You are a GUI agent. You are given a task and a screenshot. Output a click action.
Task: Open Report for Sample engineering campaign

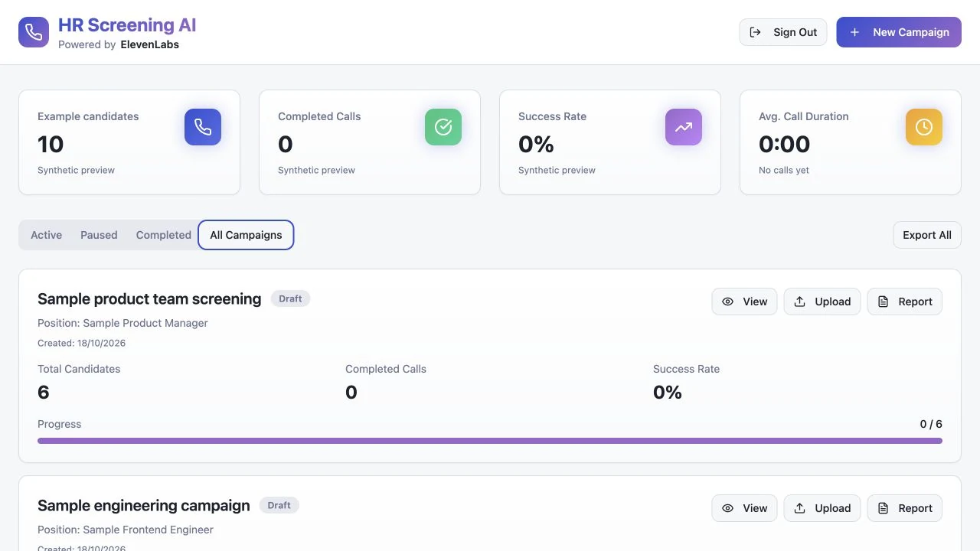click(905, 508)
